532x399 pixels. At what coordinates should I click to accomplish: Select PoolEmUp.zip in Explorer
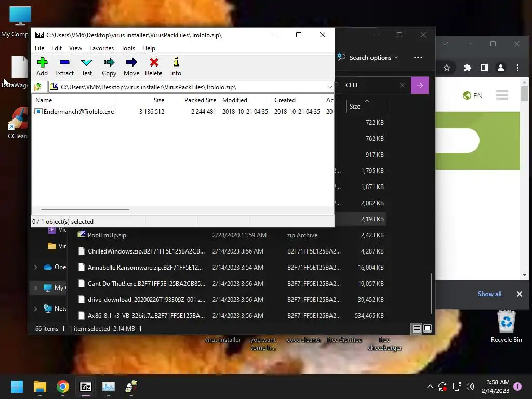231,235
